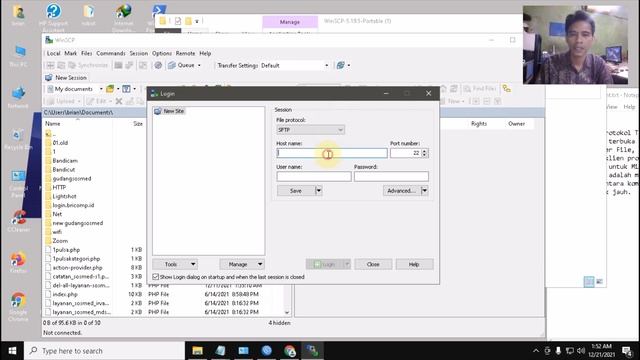640x360 pixels.
Task: Click the WinSCP icon on the taskbar
Action: pos(313,351)
